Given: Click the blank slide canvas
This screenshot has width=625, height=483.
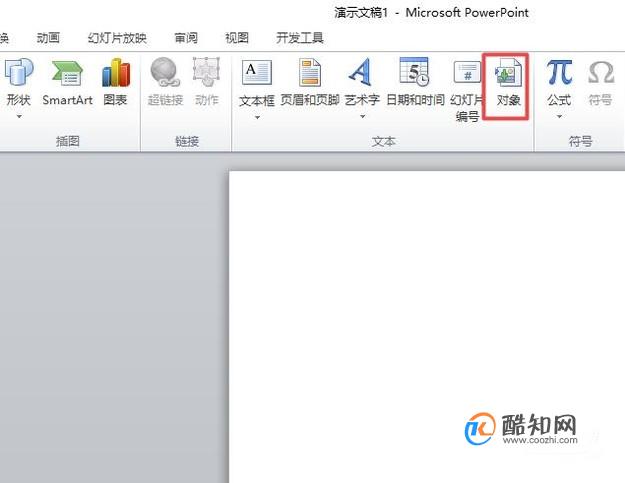Looking at the screenshot, I should tap(427, 327).
